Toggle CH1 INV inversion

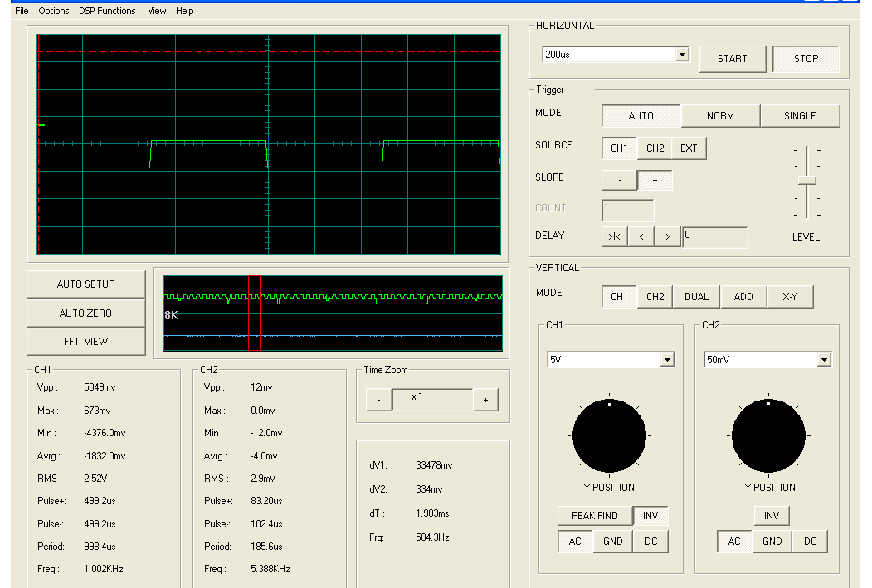pyautogui.click(x=650, y=516)
